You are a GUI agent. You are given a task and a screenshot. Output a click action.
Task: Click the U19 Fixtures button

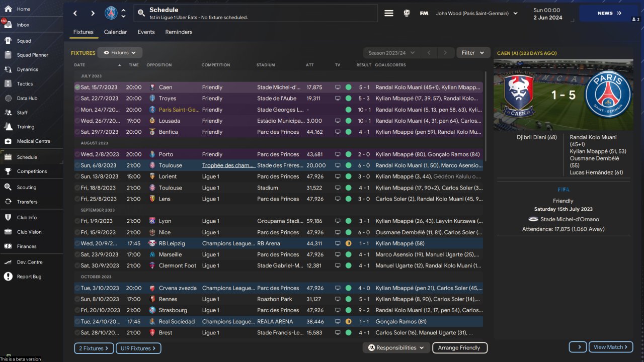click(138, 348)
